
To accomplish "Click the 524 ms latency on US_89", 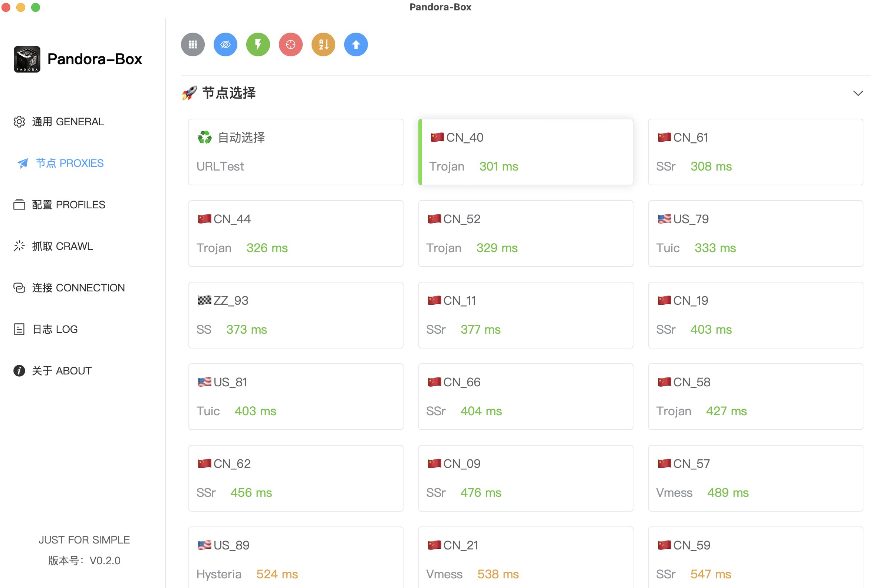I will [x=277, y=574].
